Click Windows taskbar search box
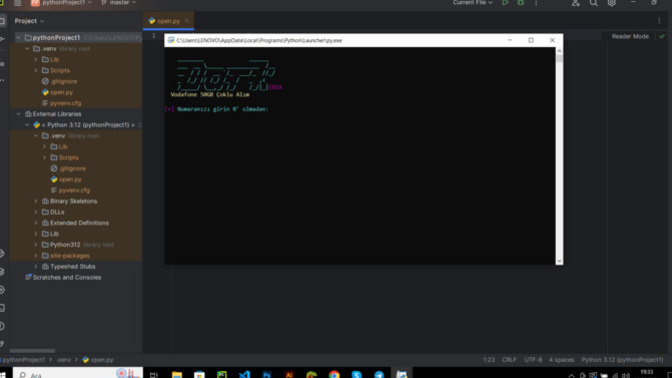672x378 pixels. [77, 374]
